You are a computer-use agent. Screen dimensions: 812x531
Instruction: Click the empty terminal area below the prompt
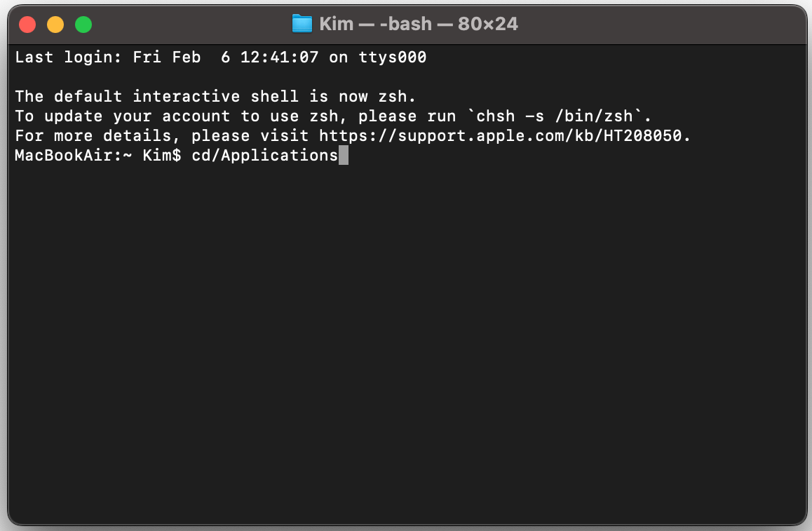pos(405,337)
